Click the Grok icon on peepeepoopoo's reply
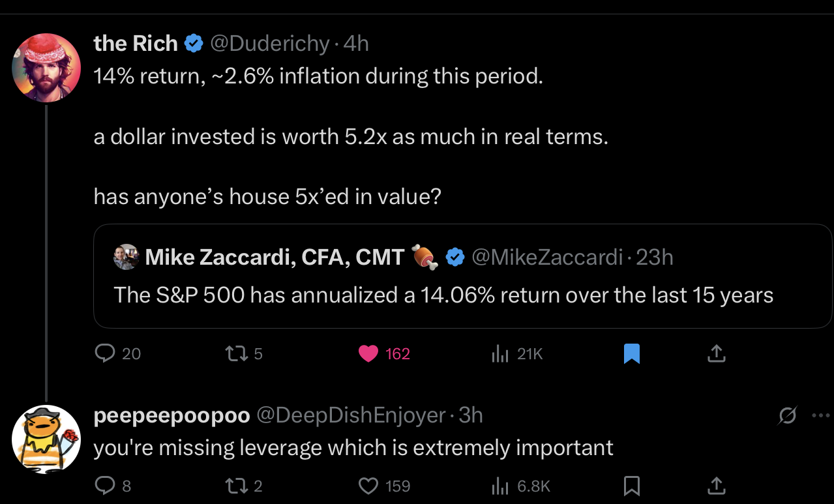Screen dimensions: 834x504 pos(787,415)
